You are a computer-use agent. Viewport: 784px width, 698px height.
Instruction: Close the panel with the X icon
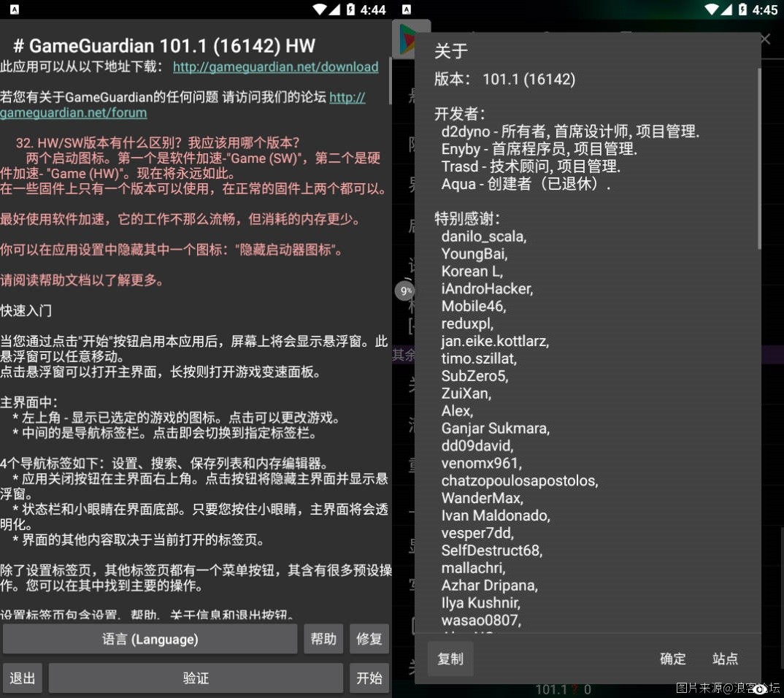766,39
